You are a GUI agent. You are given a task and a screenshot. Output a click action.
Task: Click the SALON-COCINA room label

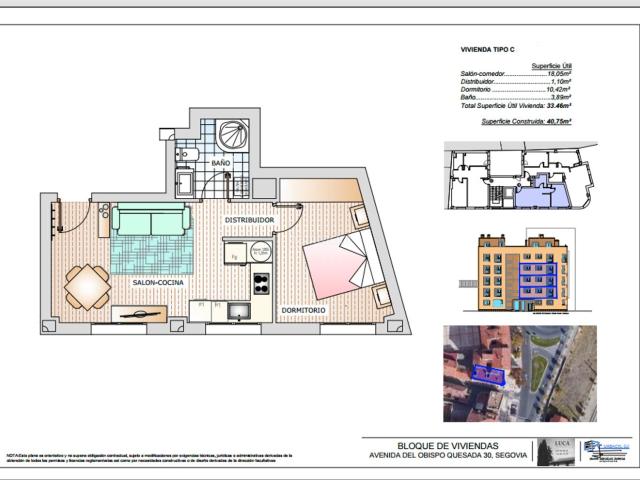(157, 283)
